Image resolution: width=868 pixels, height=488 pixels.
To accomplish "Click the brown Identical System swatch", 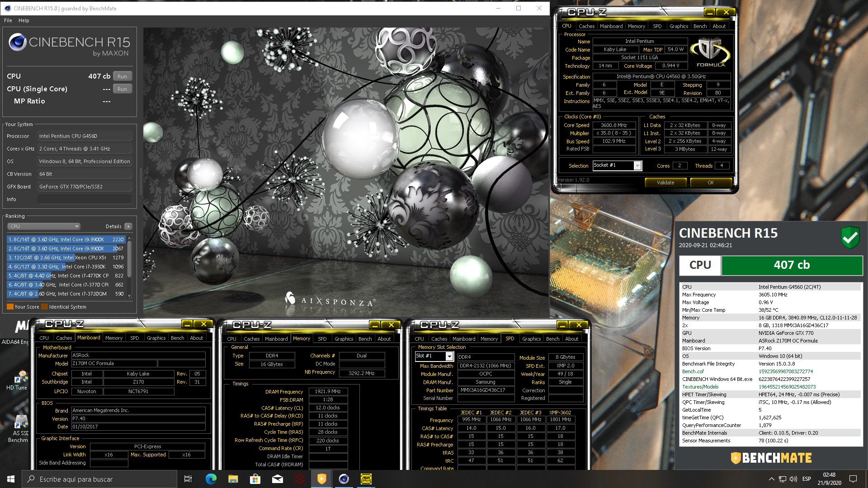I will pos(45,307).
